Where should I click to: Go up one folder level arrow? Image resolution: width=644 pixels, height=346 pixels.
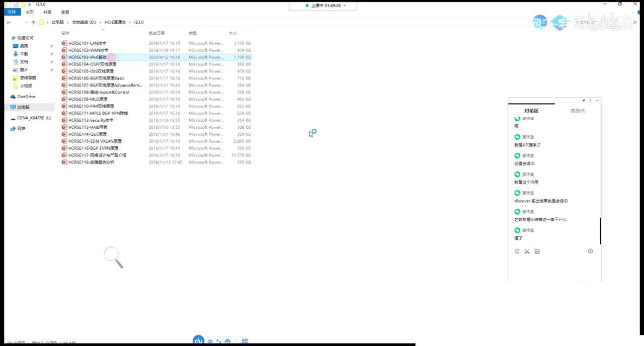coord(33,23)
